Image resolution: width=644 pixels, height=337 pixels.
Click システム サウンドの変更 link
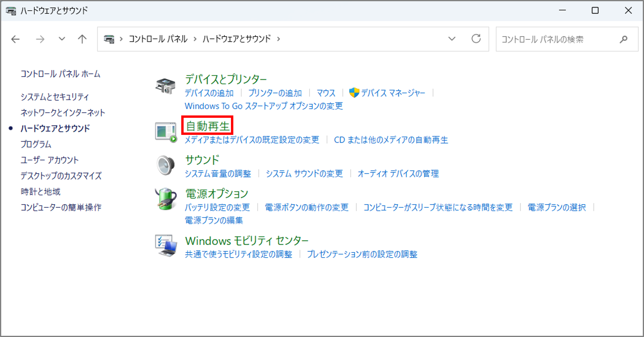pos(304,174)
